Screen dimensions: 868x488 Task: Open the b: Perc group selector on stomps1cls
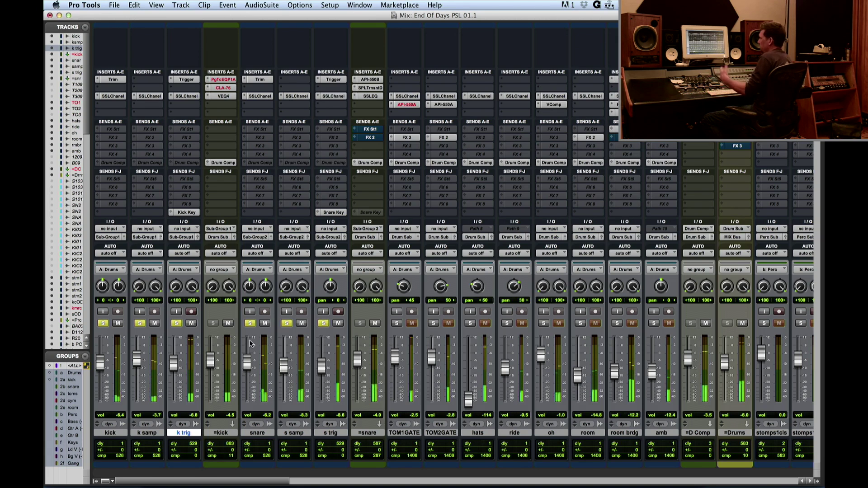(x=772, y=269)
